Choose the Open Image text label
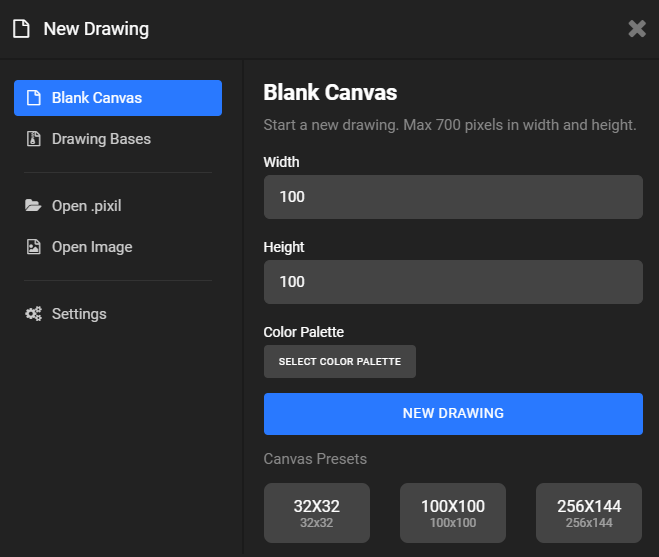 92,247
